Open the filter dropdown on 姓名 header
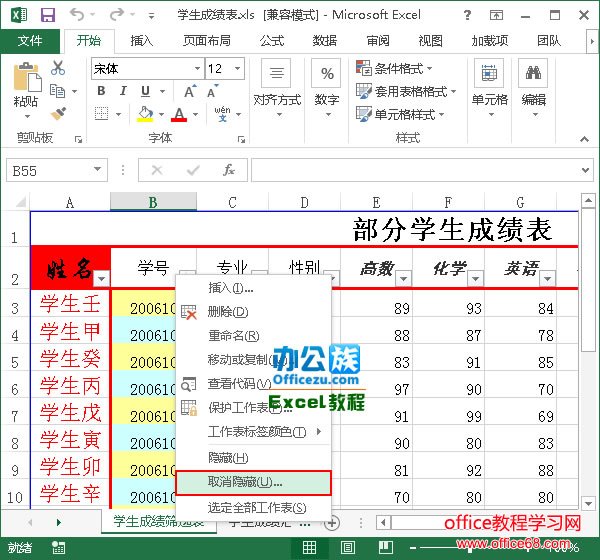This screenshot has height=560, width=600. tap(99, 280)
